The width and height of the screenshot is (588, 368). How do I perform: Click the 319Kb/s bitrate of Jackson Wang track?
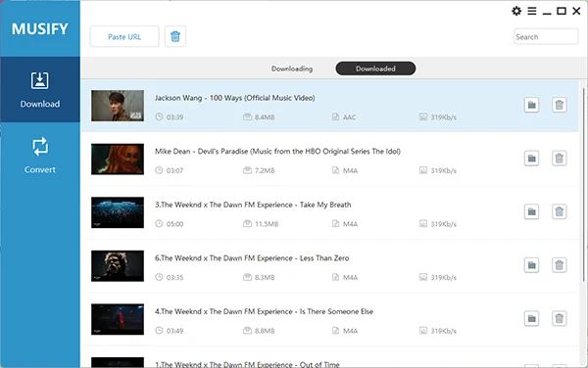click(x=444, y=117)
